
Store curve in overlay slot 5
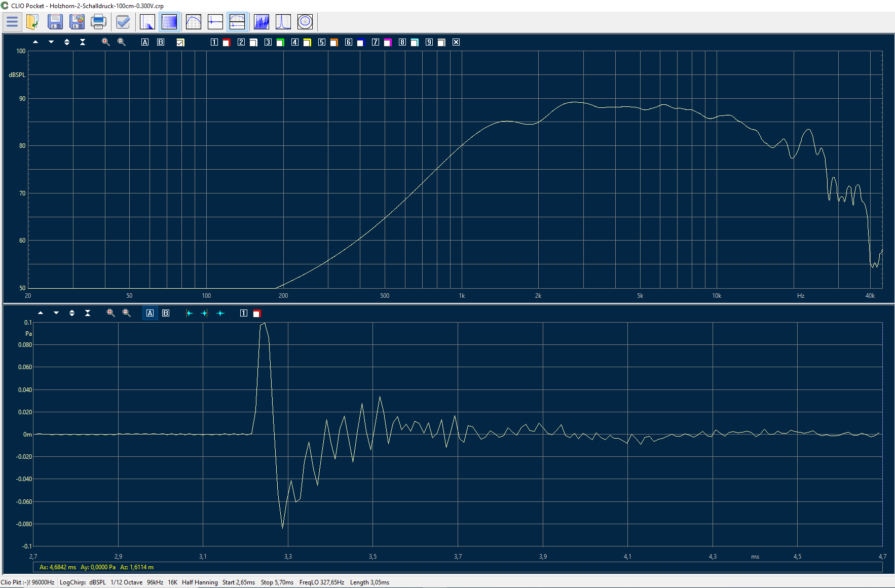tap(322, 42)
